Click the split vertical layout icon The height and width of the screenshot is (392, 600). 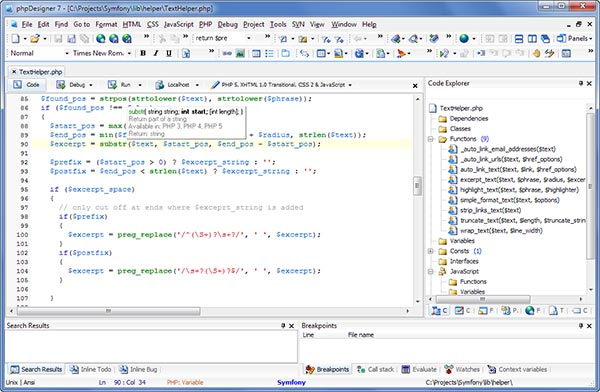(x=532, y=38)
